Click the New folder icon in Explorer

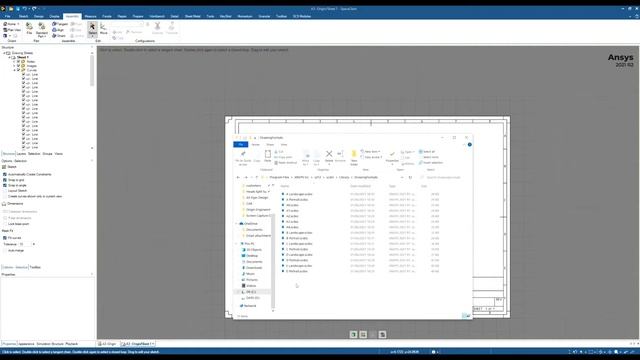pos(354,157)
